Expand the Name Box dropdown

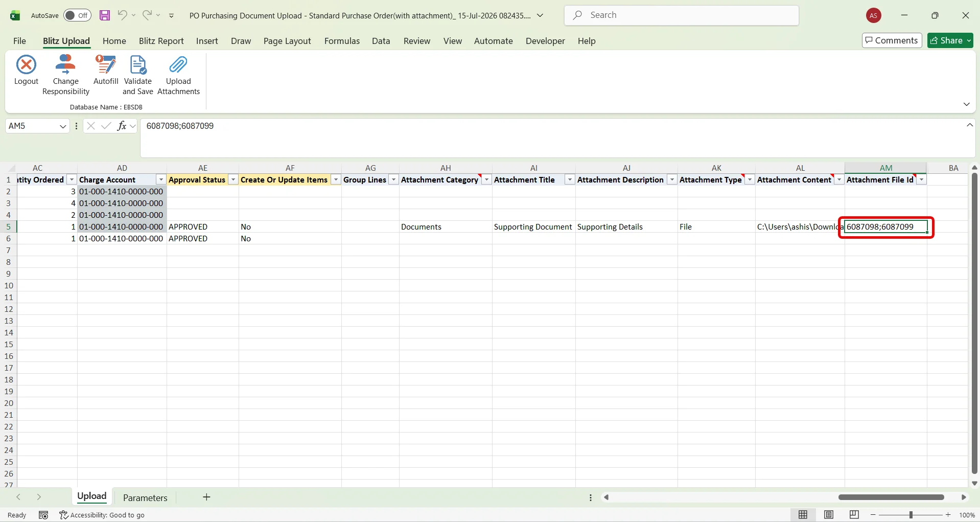[x=63, y=126]
